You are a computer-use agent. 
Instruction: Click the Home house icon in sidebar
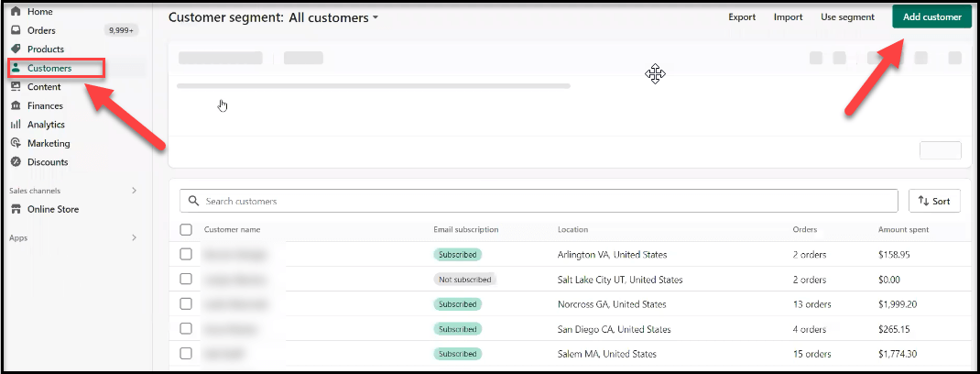coord(16,11)
